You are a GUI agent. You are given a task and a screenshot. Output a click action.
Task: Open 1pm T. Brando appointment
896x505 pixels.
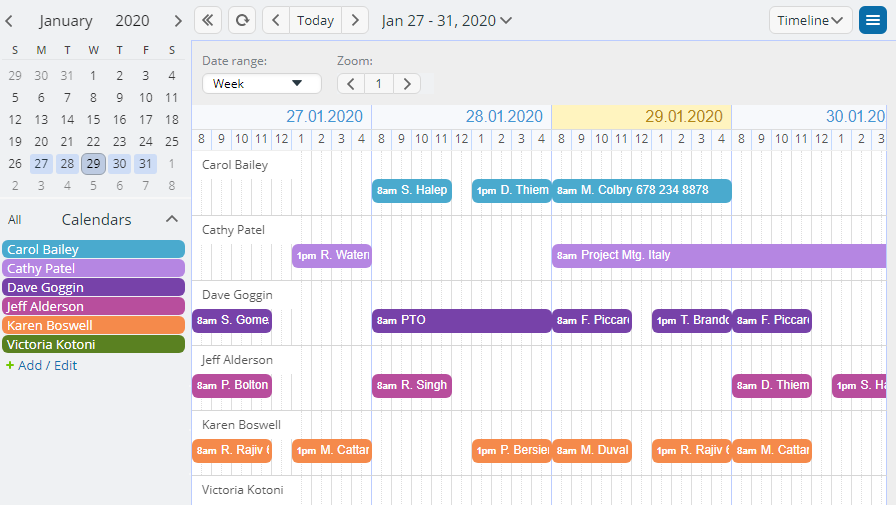coord(692,320)
